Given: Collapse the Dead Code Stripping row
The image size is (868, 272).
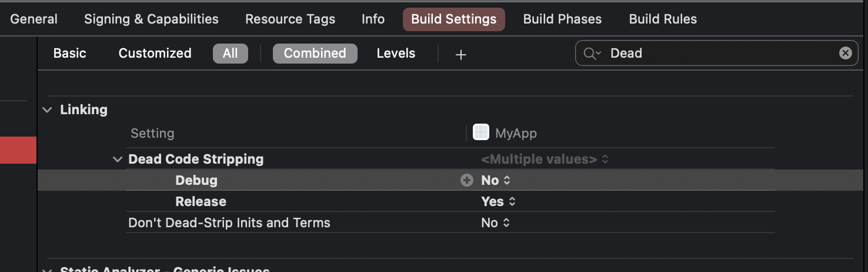Looking at the screenshot, I should click(x=118, y=159).
